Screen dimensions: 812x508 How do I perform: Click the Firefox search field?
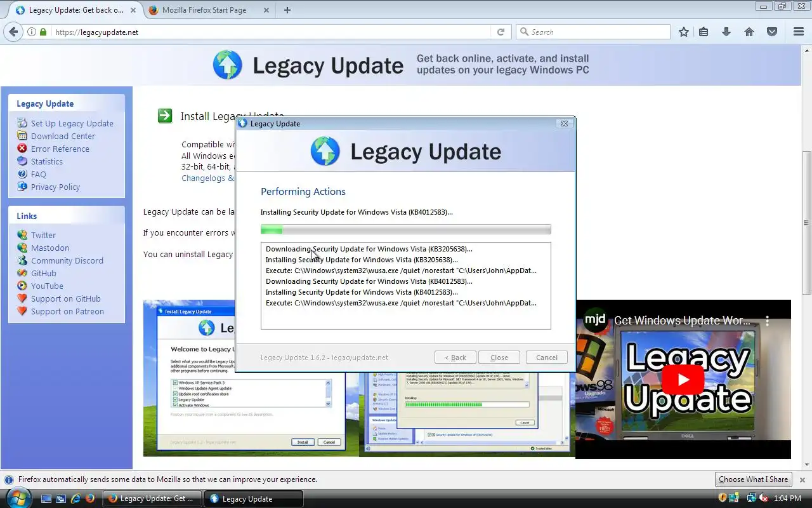point(593,32)
